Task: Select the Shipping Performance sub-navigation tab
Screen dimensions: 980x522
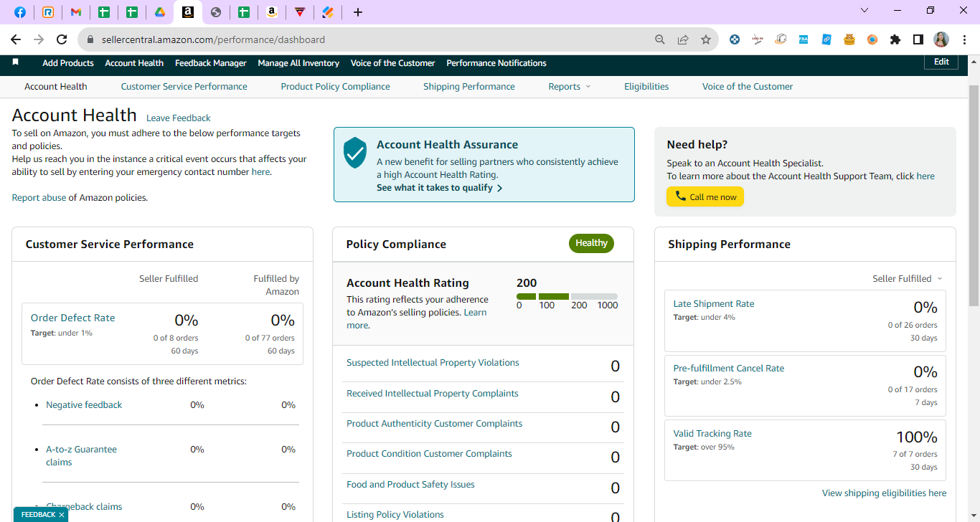Action: (x=469, y=87)
